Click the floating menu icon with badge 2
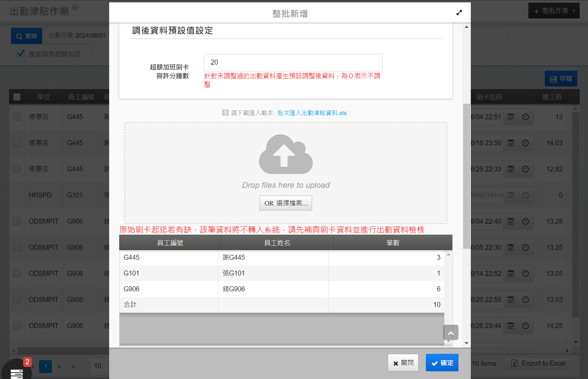588x379 pixels. tap(17, 372)
